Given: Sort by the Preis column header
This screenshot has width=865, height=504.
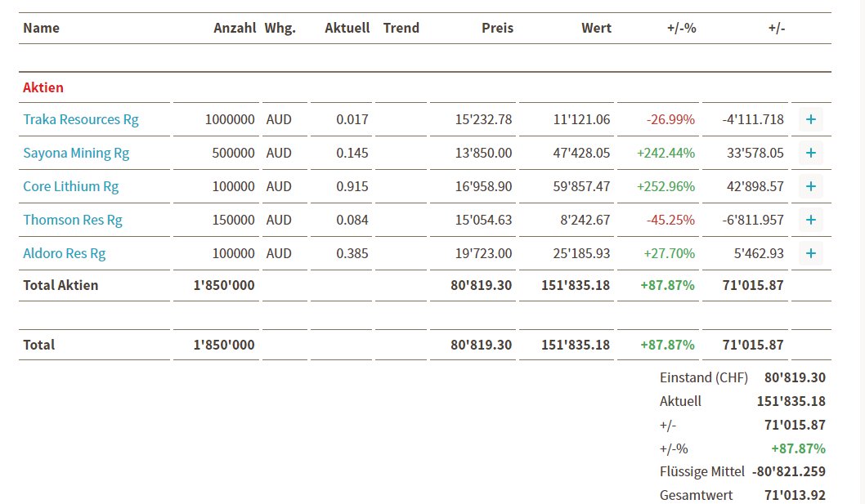Looking at the screenshot, I should coord(497,28).
